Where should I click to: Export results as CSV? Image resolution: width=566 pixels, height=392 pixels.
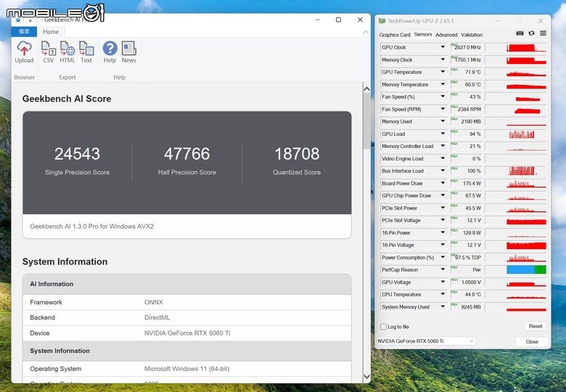tap(49, 52)
